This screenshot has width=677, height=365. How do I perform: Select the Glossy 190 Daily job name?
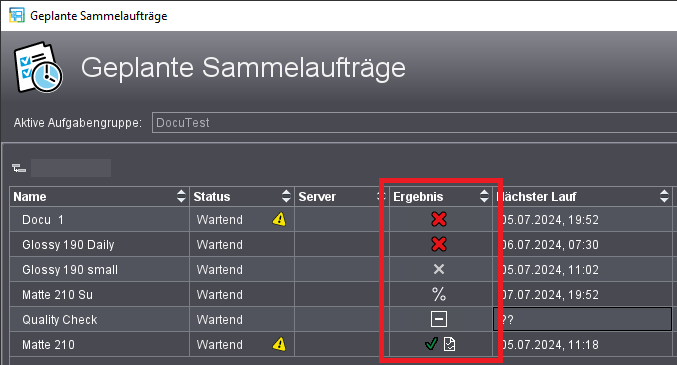point(68,245)
